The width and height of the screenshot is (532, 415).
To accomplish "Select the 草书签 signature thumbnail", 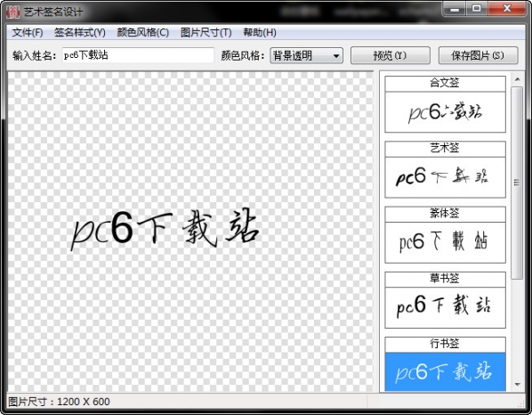I will [445, 307].
